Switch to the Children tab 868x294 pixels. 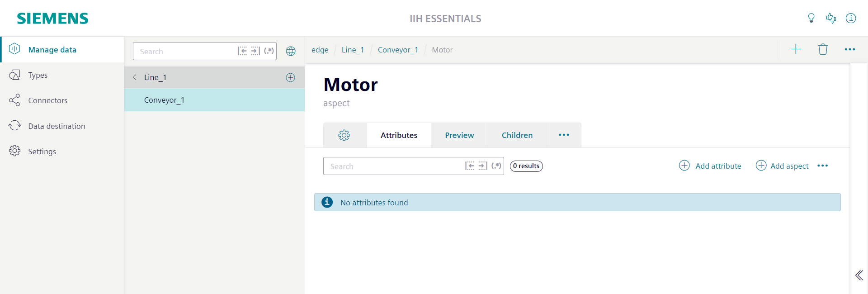pos(517,135)
